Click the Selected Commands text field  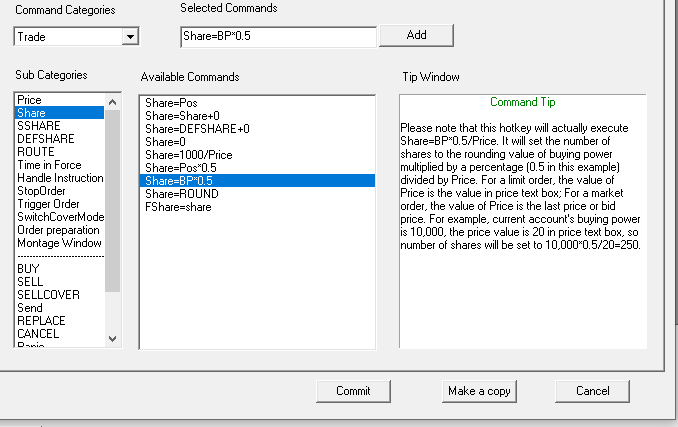(278, 37)
